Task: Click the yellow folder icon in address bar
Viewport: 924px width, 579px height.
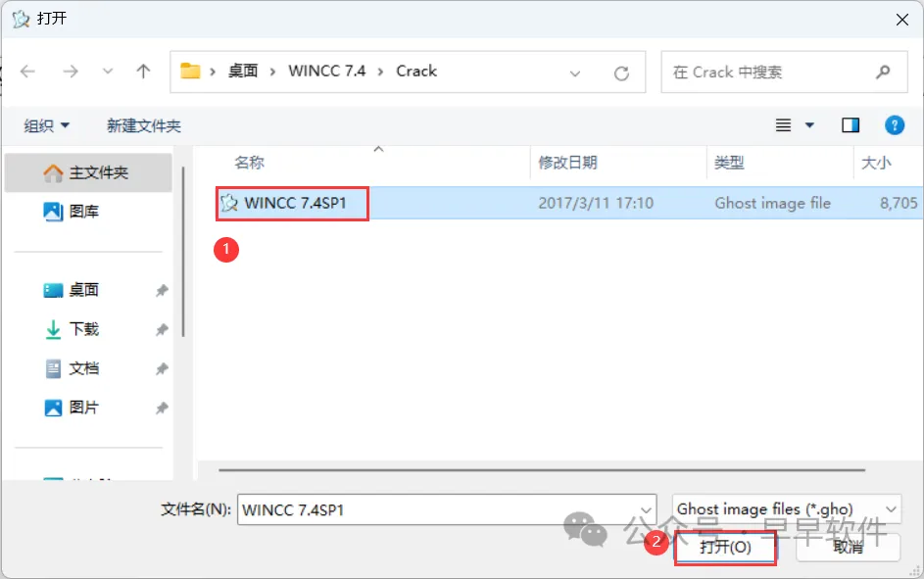Action: pos(190,72)
